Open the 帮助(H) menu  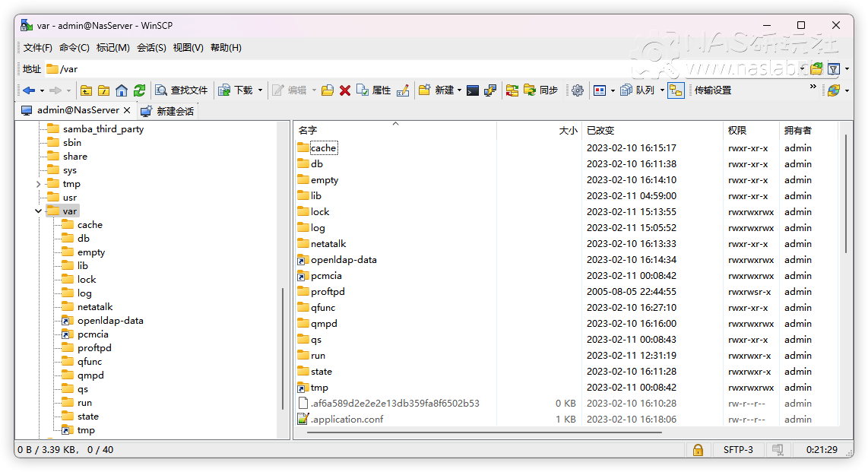(x=226, y=48)
